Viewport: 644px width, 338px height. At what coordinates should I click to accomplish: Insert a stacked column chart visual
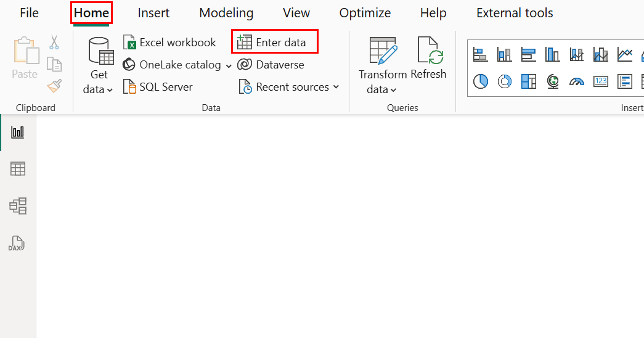pos(504,54)
